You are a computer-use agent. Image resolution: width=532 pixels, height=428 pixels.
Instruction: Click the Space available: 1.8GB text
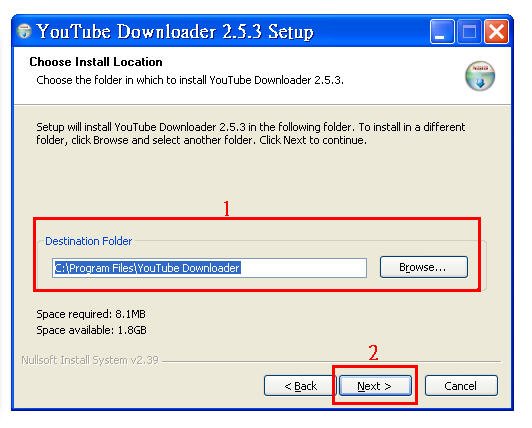[91, 330]
